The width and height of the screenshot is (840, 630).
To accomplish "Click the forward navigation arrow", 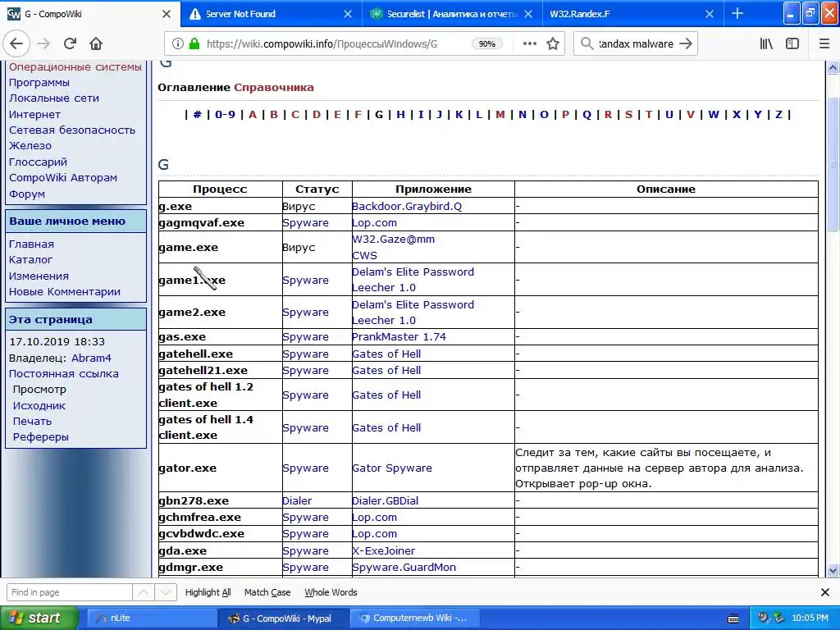I will [44, 44].
